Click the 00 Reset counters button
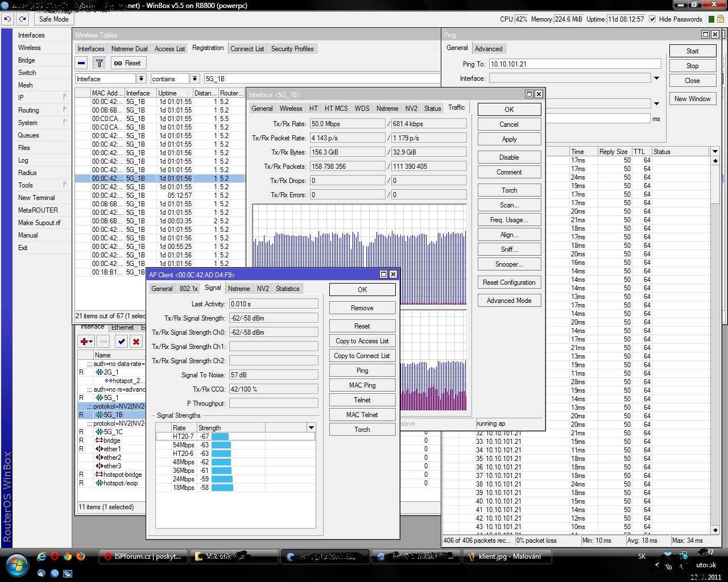This screenshot has width=728, height=582. 127,63
